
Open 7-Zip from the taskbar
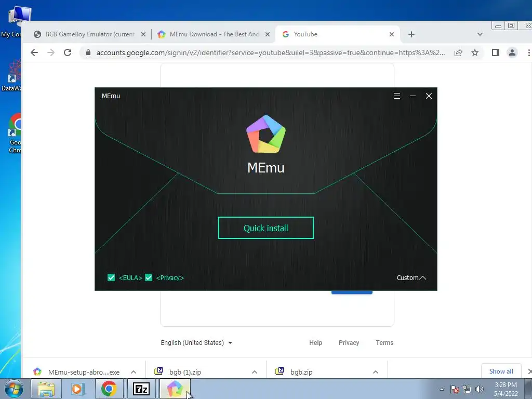click(141, 389)
